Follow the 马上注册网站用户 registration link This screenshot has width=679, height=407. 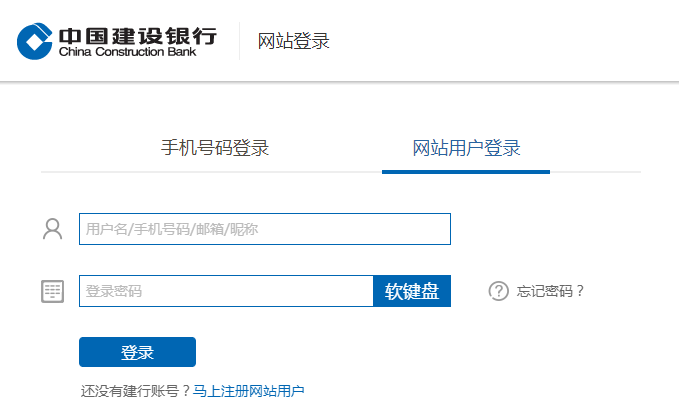point(249,390)
